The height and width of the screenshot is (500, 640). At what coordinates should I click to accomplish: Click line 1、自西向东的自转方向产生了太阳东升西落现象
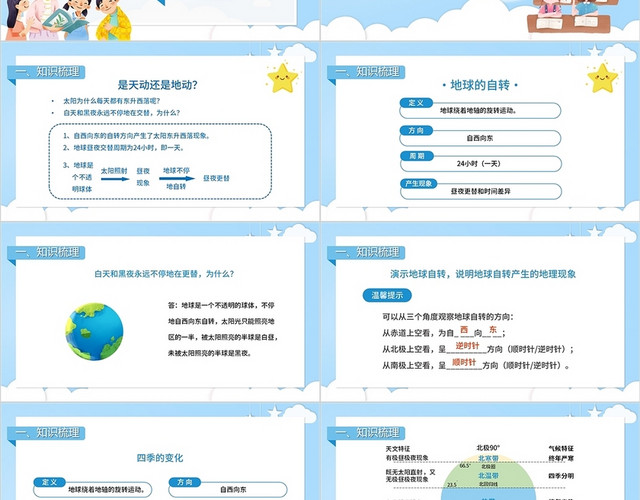pos(137,136)
